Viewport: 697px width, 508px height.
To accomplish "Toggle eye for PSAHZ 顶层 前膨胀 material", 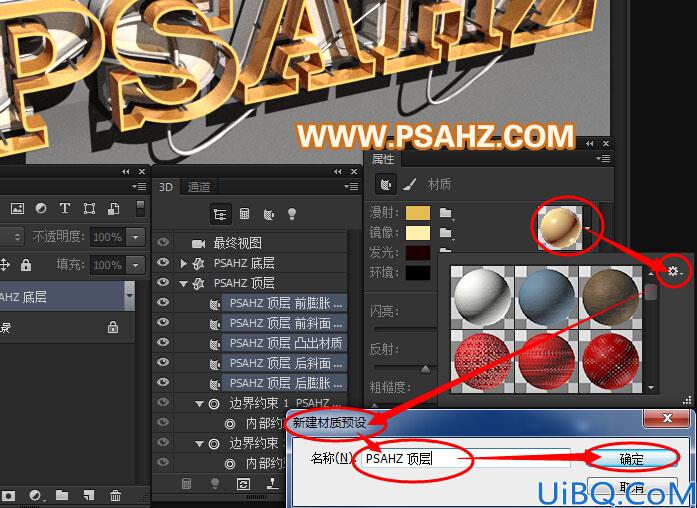I will tap(163, 302).
